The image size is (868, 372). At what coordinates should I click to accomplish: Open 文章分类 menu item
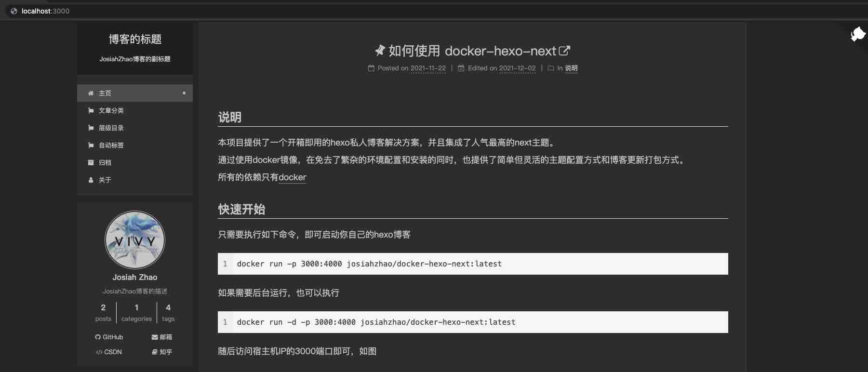point(111,110)
